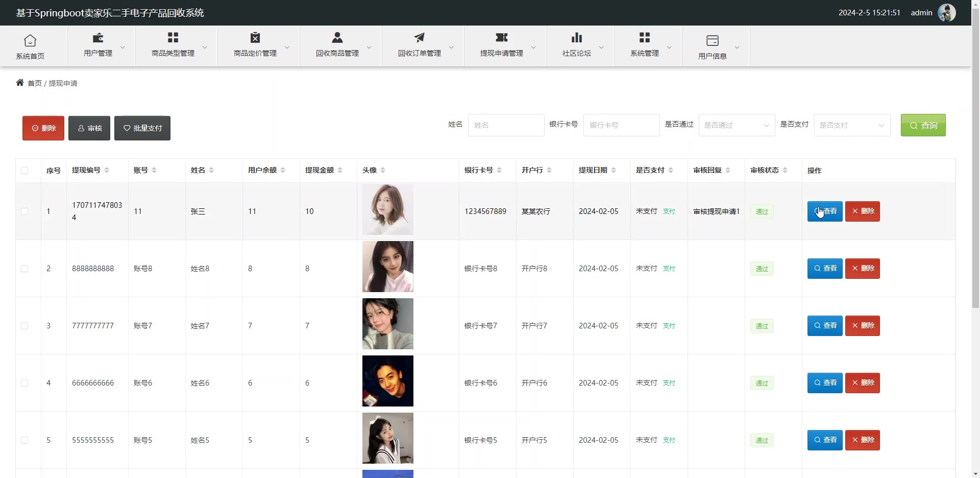
Task: View the record for 张三
Action: click(825, 211)
